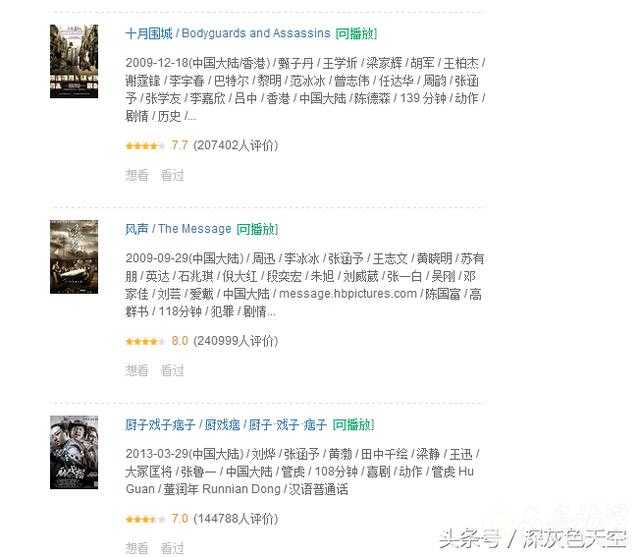Click the Bodyguards and Assassins poster thumbnail
The height and width of the screenshot is (557, 640).
[x=74, y=61]
